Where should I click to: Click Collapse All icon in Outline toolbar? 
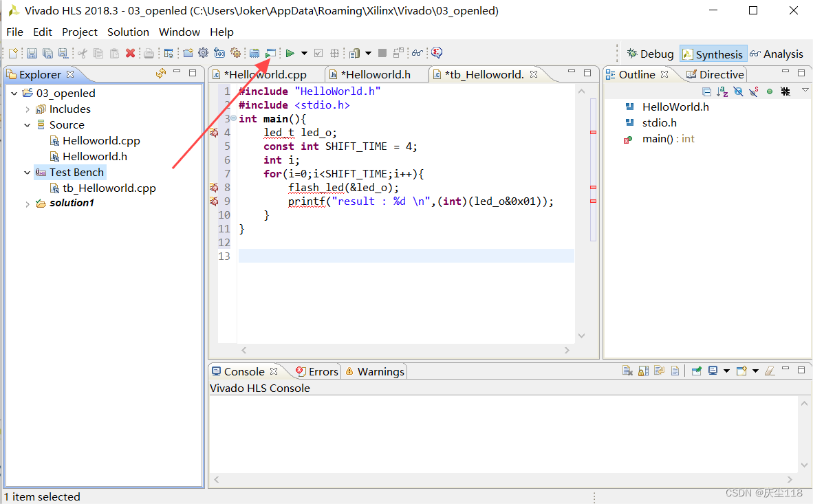tap(706, 91)
